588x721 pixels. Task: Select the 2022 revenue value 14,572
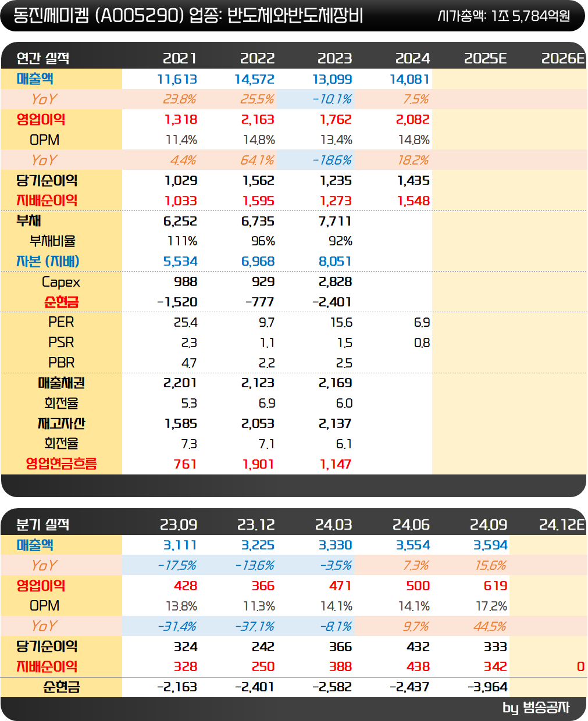coord(255,79)
